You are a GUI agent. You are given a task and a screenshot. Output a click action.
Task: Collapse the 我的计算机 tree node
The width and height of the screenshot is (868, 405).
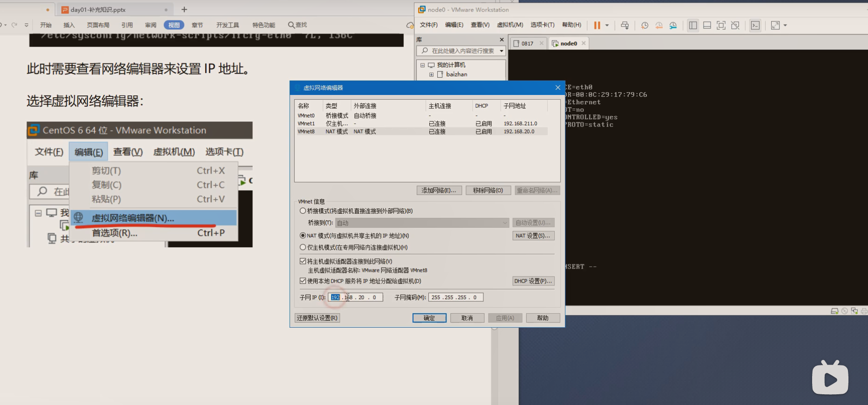click(x=422, y=65)
